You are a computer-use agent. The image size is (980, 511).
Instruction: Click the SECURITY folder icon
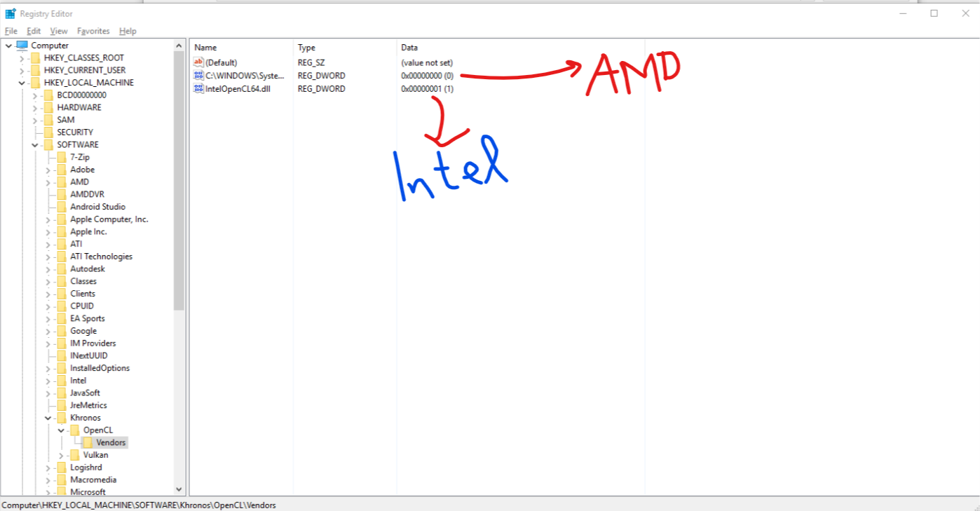point(48,132)
